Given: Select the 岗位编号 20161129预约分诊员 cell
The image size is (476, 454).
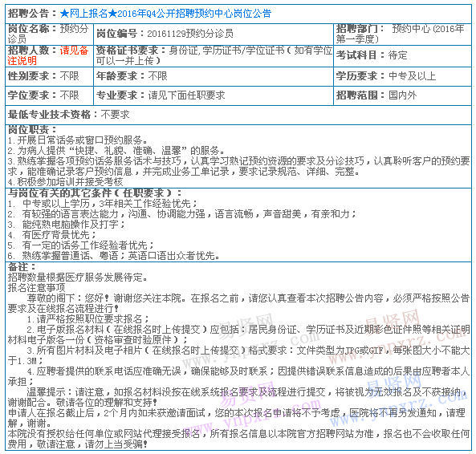Looking at the screenshot, I should tap(214, 34).
